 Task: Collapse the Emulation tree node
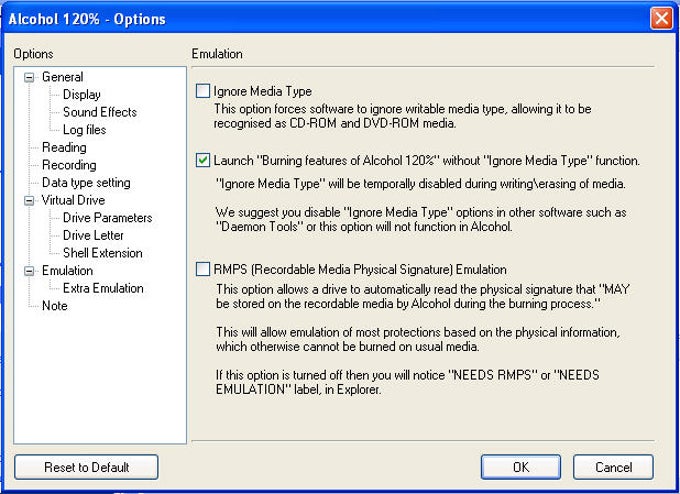[x=29, y=271]
